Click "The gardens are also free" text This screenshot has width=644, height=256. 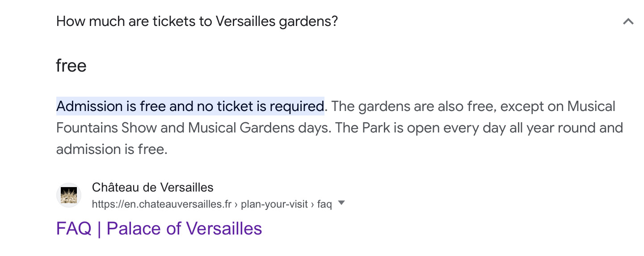point(413,107)
